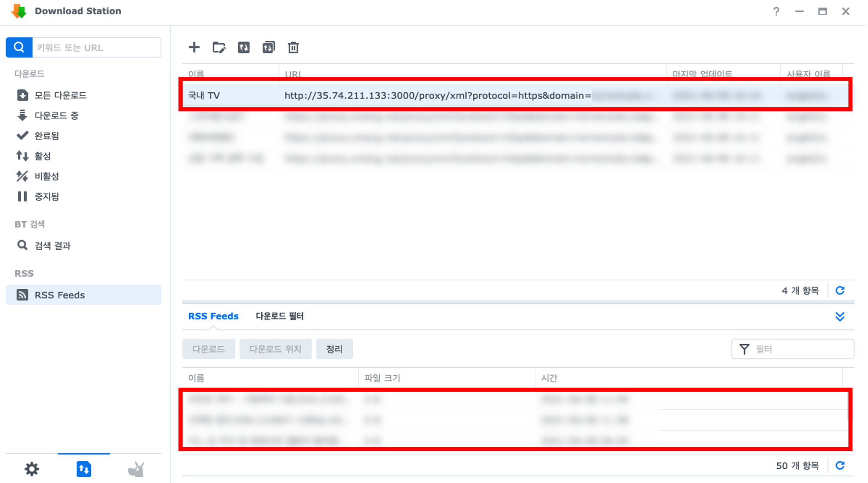The height and width of the screenshot is (483, 868).
Task: Click the trash icon to delete feed
Action: click(x=293, y=47)
